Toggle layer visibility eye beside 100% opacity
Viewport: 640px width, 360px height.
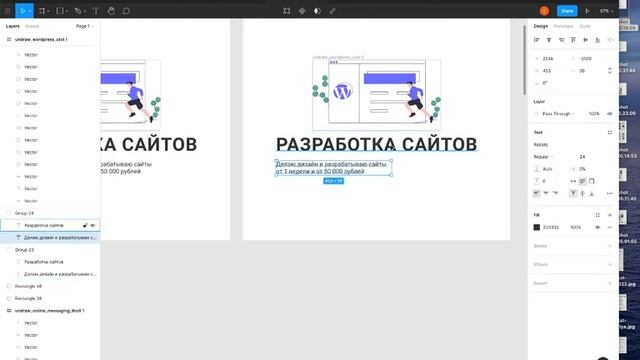pyautogui.click(x=610, y=114)
